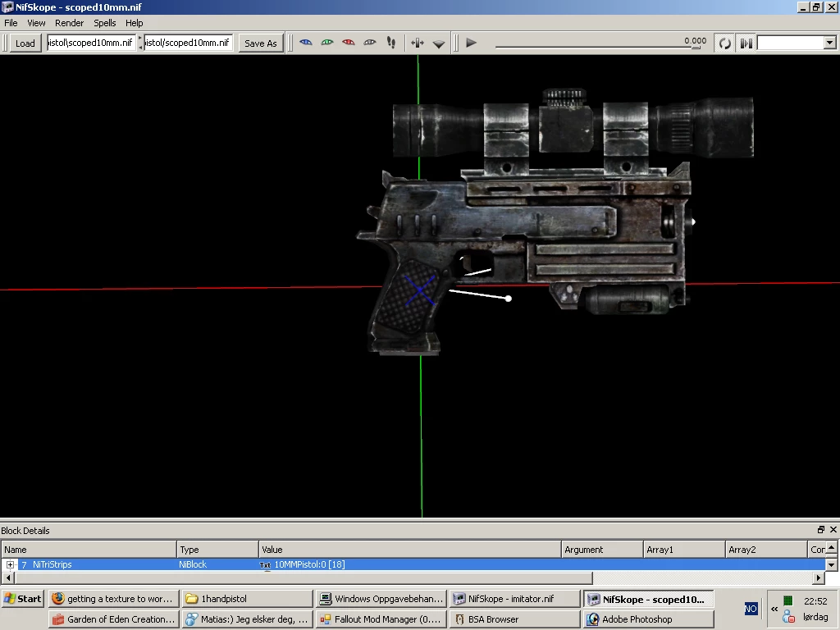
Task: Select the green eye view icon
Action: pyautogui.click(x=327, y=43)
